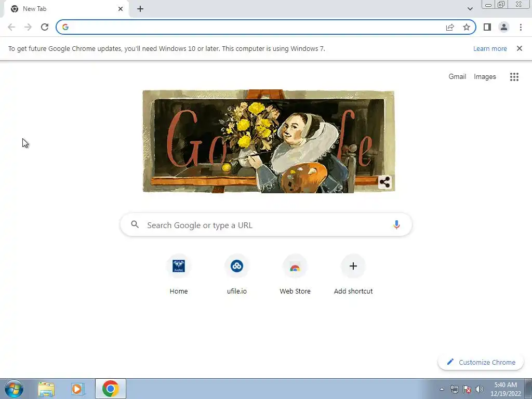Open a new tab with the plus button
This screenshot has height=399, width=532.
140,9
